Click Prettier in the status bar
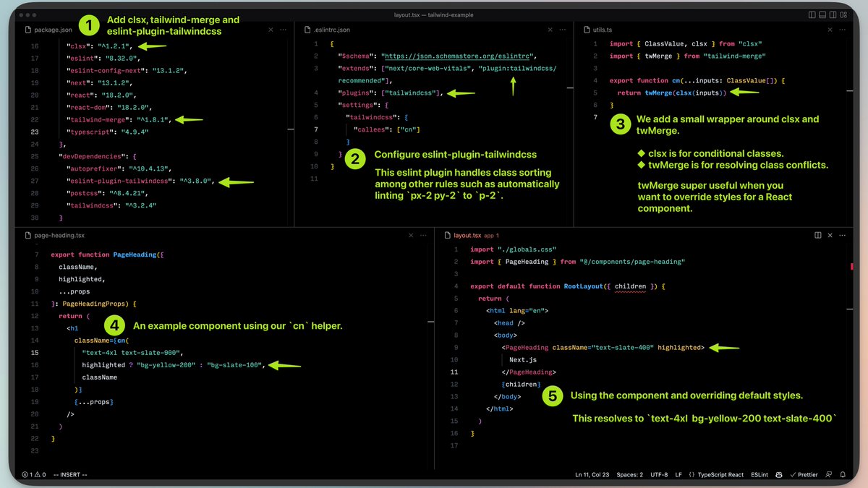 (804, 475)
